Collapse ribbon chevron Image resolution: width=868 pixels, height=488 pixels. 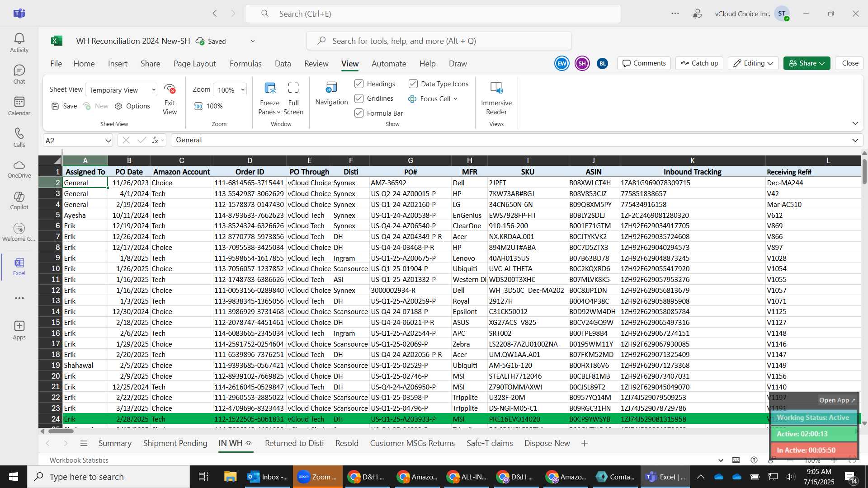coord(855,123)
